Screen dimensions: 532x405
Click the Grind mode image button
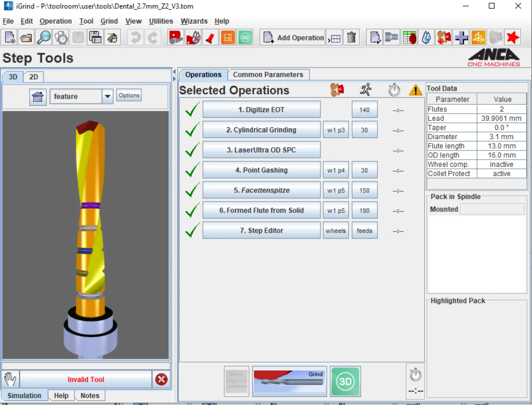coord(289,381)
